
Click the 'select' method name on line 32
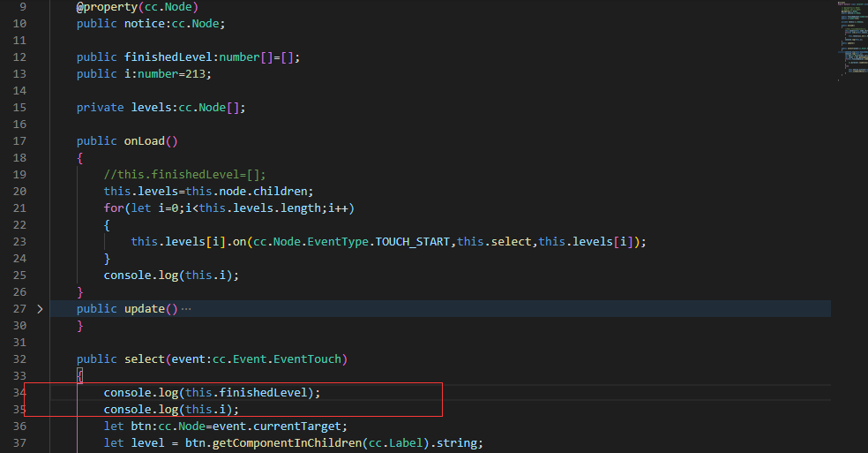point(145,359)
